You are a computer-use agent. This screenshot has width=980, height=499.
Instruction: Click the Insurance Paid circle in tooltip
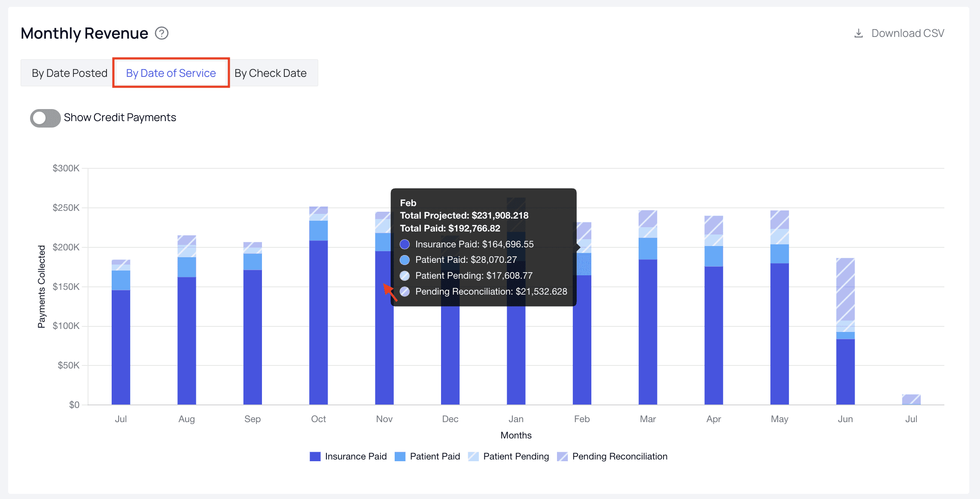[405, 244]
